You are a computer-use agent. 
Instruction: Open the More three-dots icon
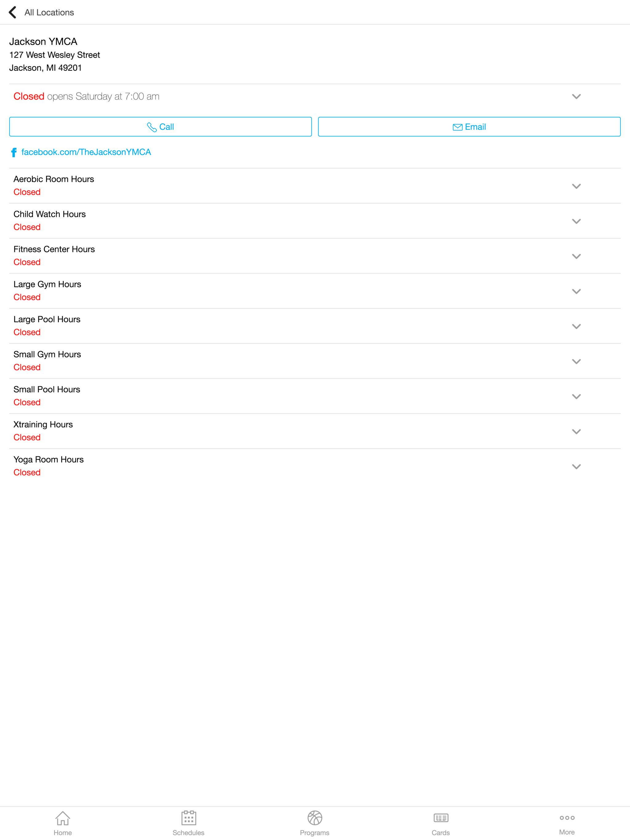point(567,818)
